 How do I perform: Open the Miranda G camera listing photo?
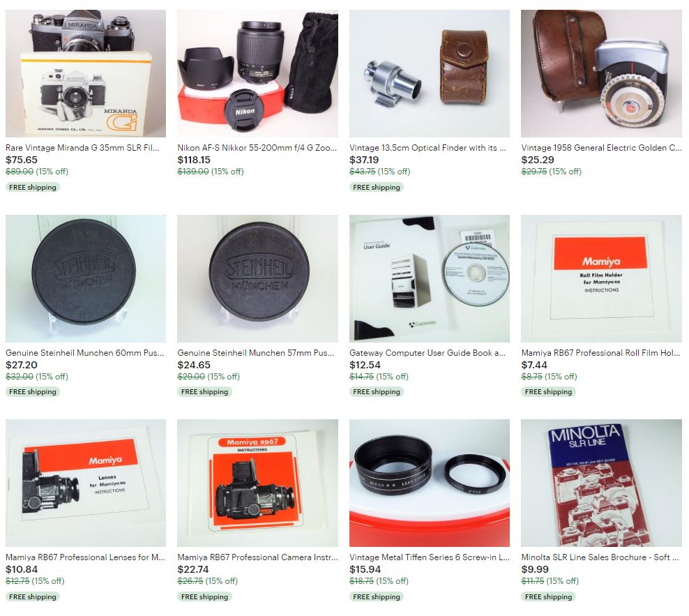coord(86,73)
